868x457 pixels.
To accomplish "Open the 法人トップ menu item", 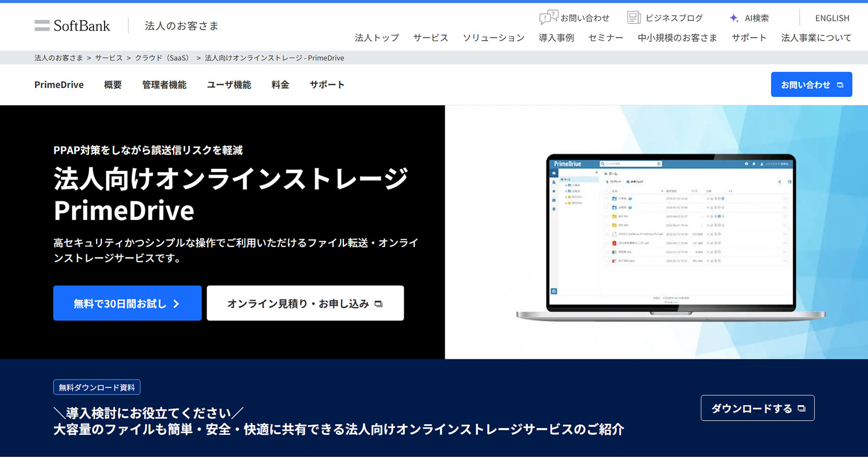I will [377, 37].
